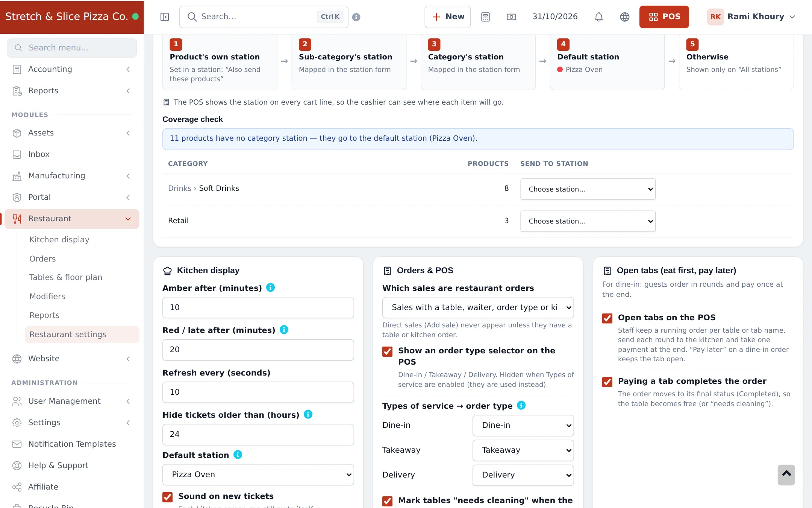812x508 pixels.
Task: Focus the Search menu field
Action: tap(72, 48)
